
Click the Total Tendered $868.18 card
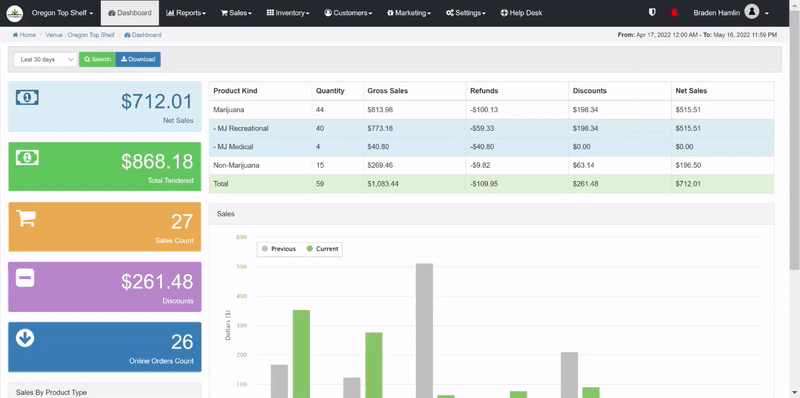click(105, 167)
